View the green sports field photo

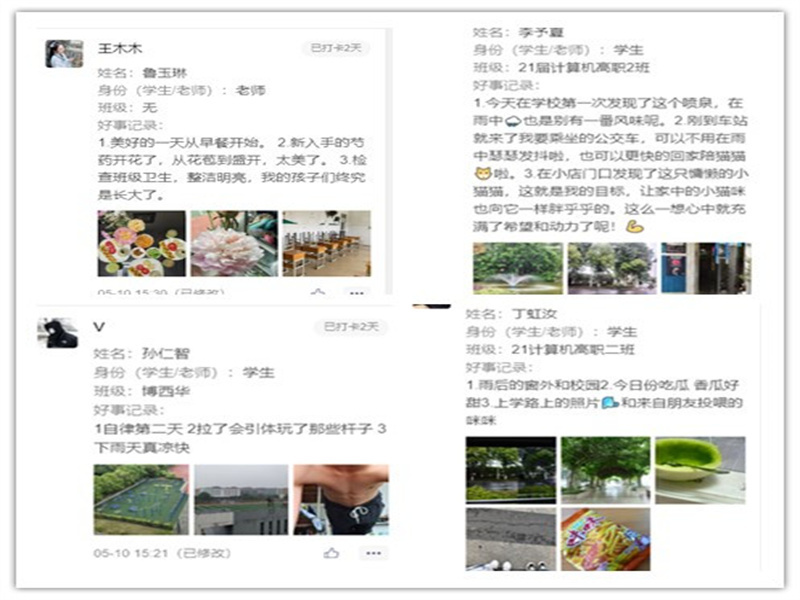140,499
